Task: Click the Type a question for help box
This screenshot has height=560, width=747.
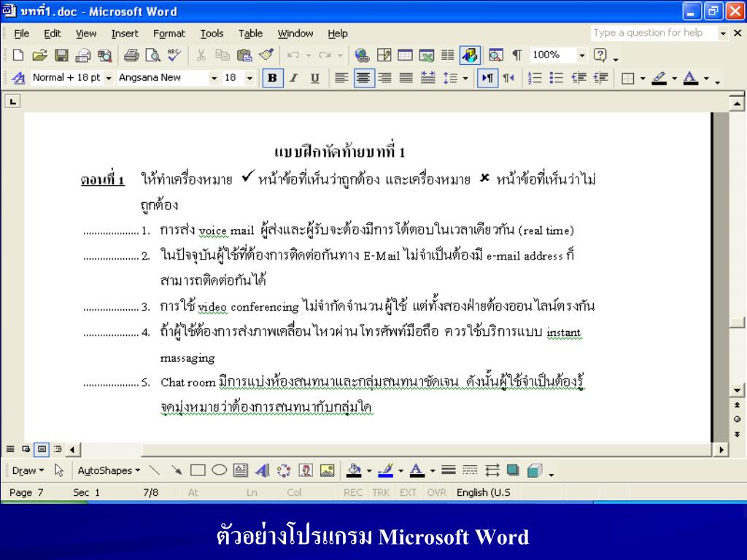Action: pyautogui.click(x=653, y=33)
